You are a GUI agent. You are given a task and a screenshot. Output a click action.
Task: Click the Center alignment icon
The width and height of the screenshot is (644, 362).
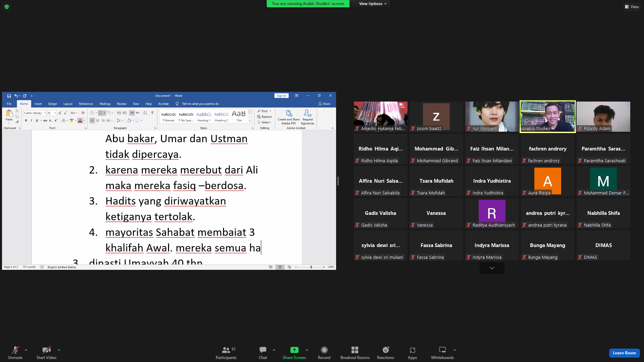(98, 121)
